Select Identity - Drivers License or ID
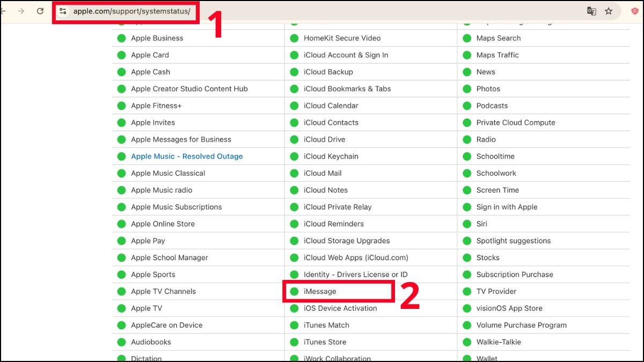The width and height of the screenshot is (644, 362). [x=356, y=275]
